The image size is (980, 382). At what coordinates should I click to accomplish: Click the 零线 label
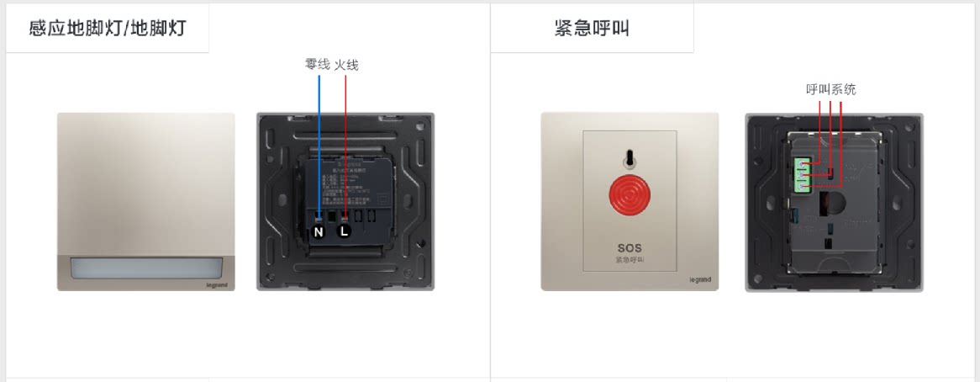click(317, 65)
